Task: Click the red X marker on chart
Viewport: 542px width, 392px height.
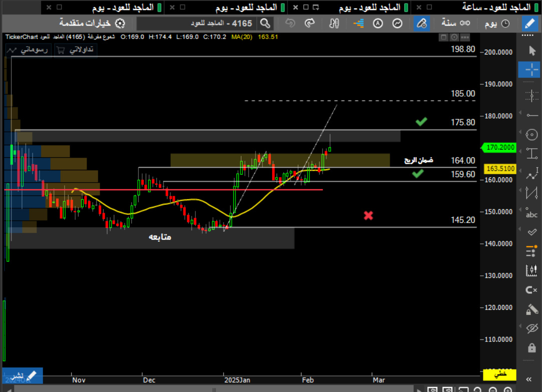Action: tap(369, 216)
